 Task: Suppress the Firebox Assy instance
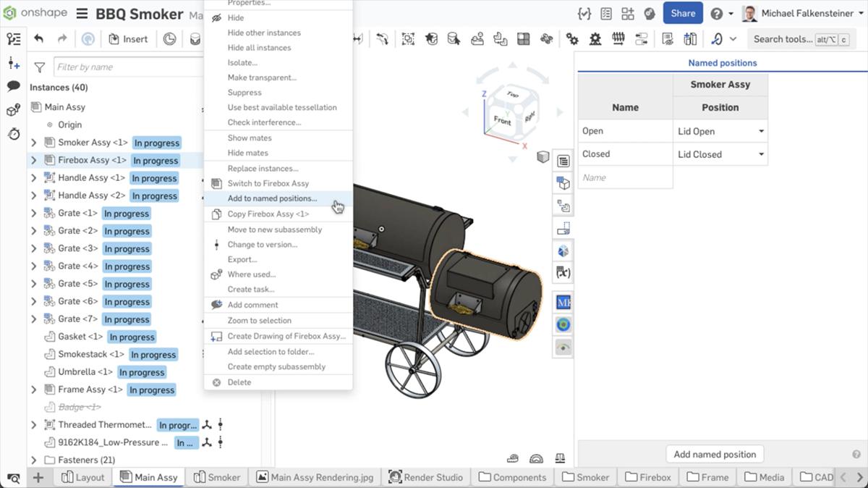[x=244, y=92]
